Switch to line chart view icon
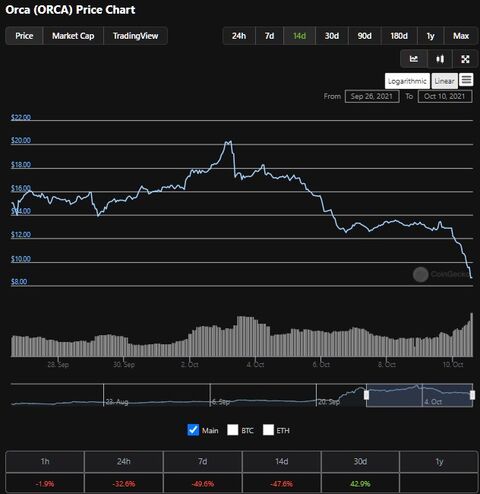This screenshot has width=480, height=494. tap(414, 59)
